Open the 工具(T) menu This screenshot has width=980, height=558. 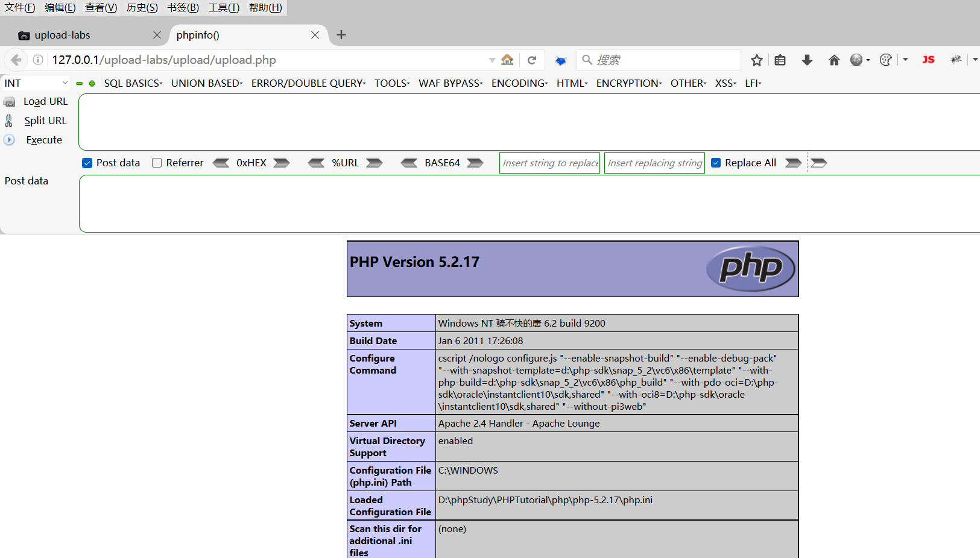click(x=224, y=7)
